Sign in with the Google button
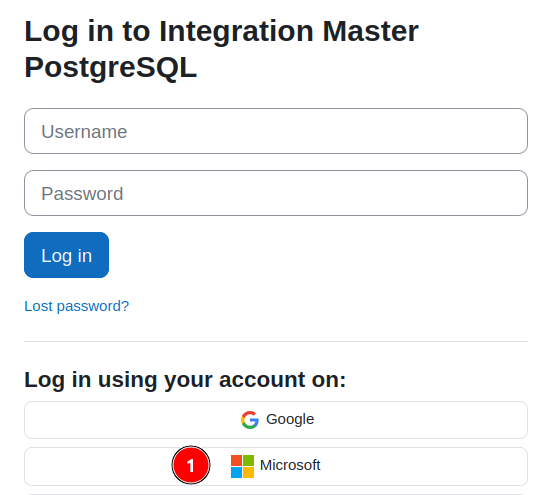Screen dimensions: 554x495 pyautogui.click(x=276, y=420)
